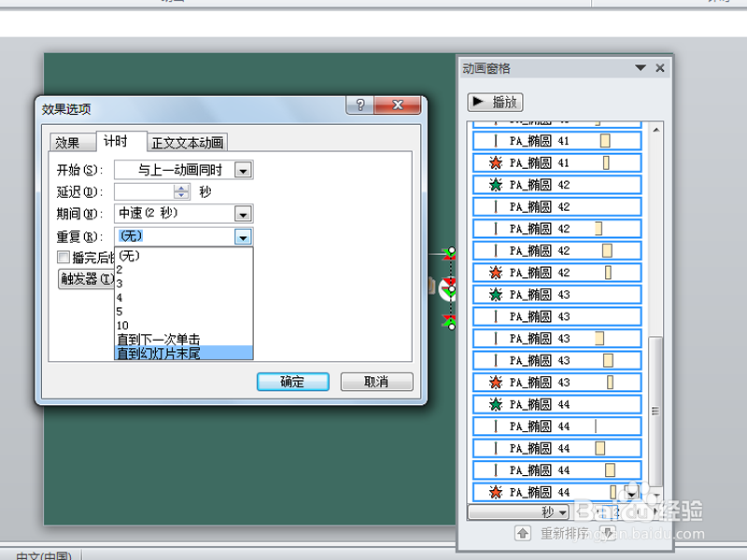Click the selected (无) value in the 重复 box
Viewport: 747px width, 560px height.
coord(131,236)
